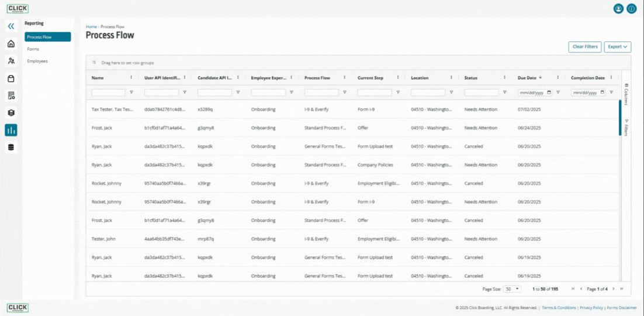Screen dimensions: 644x316
Task: Open the Privacy Policy link
Action: [591, 308]
